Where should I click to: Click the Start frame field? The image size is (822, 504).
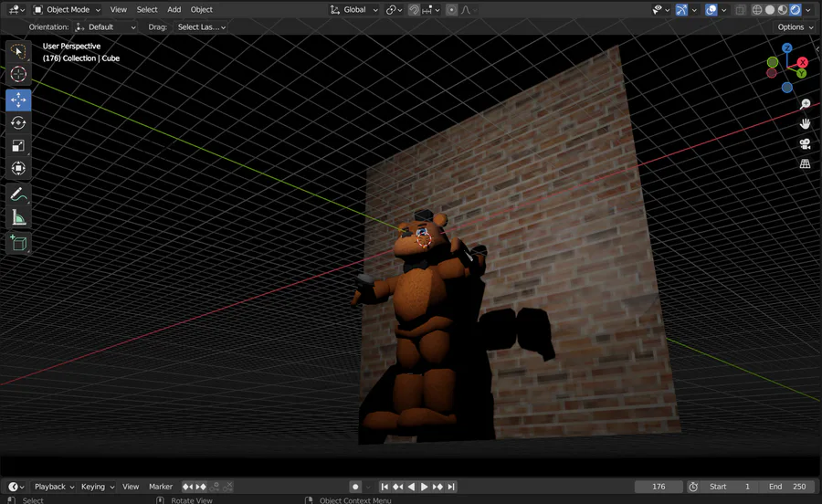pos(730,487)
